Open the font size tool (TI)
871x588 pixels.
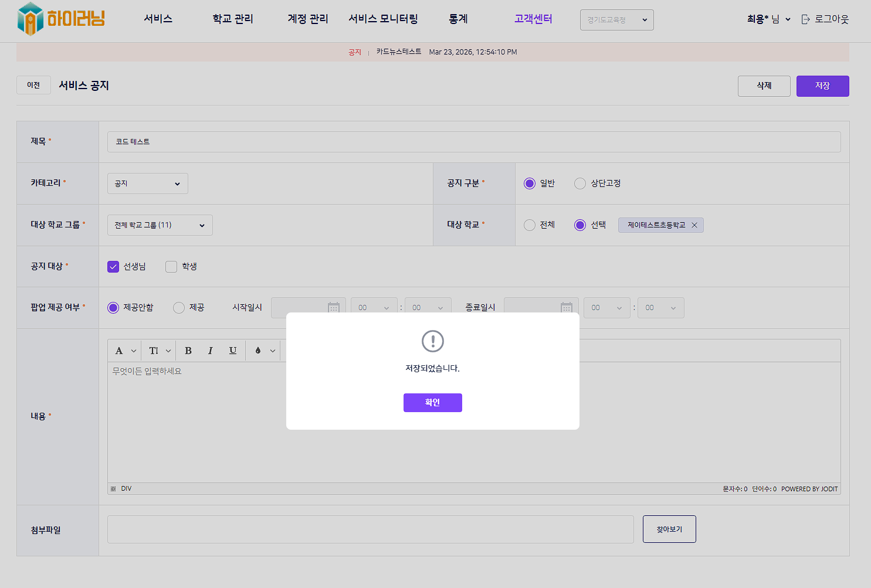click(154, 351)
